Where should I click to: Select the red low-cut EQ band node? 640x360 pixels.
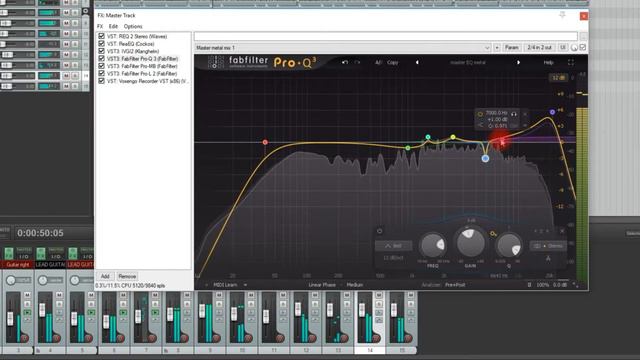(265, 142)
